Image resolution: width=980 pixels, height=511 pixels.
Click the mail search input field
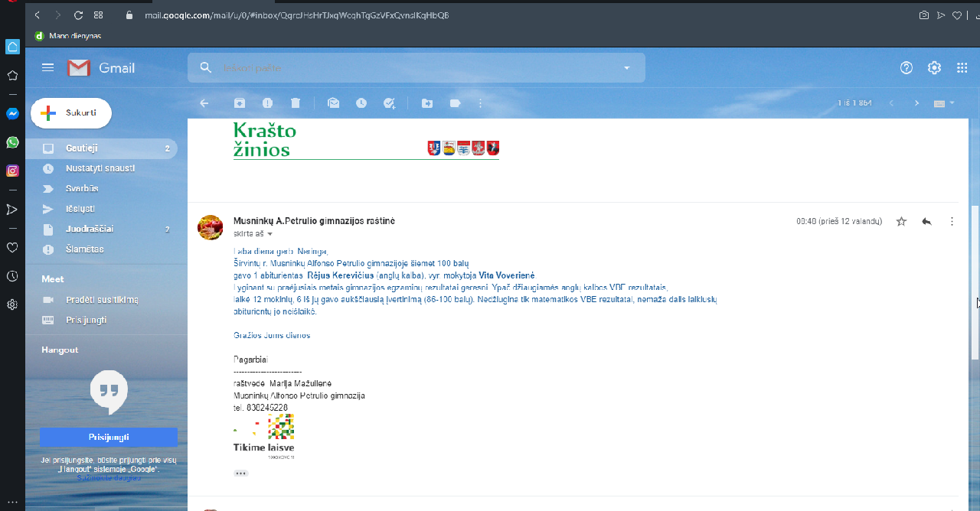pyautogui.click(x=413, y=68)
